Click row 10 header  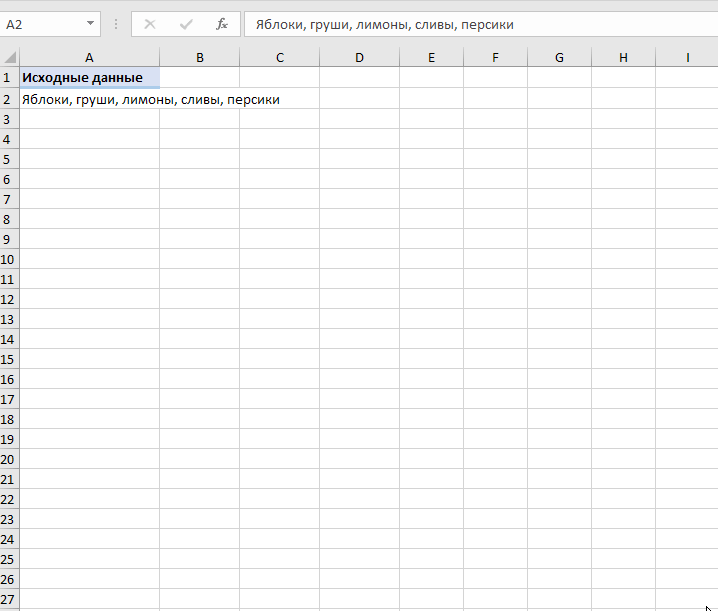click(x=9, y=259)
